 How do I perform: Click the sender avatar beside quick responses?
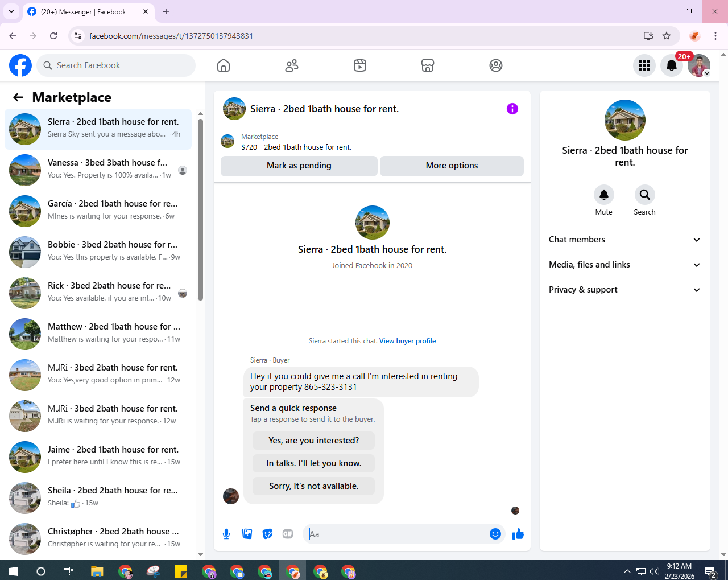click(x=231, y=496)
